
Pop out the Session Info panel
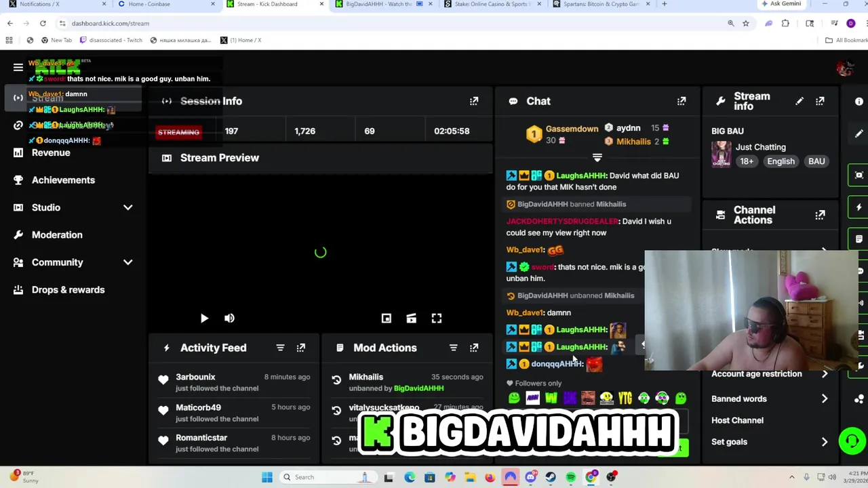[x=474, y=101]
